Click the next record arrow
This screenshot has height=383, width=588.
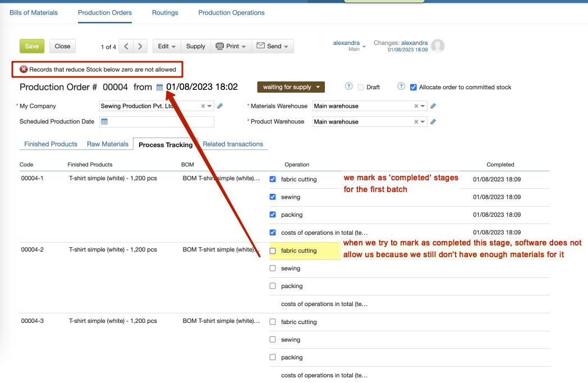tap(140, 46)
